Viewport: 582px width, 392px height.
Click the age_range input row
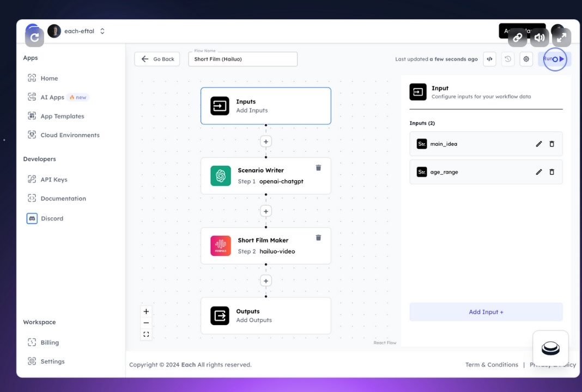pyautogui.click(x=486, y=172)
